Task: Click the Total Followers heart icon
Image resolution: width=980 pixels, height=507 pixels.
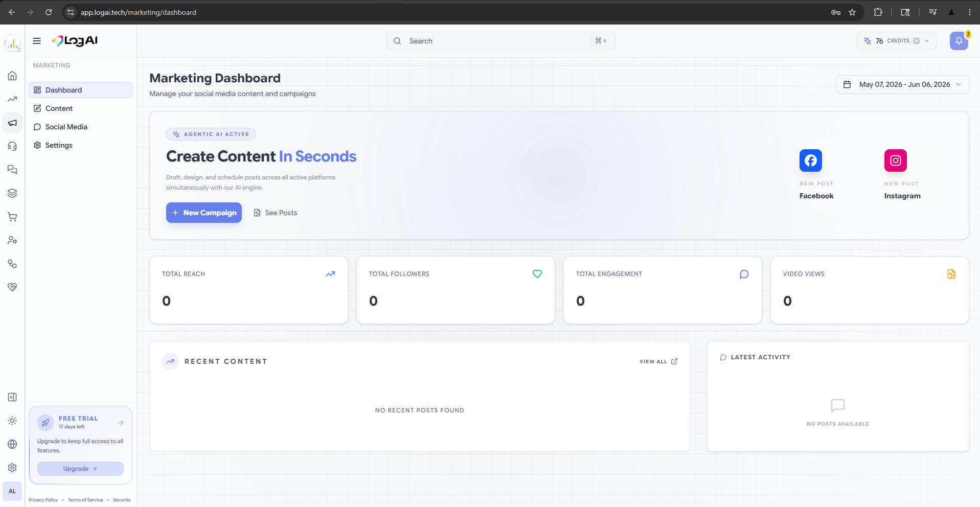Action: pyautogui.click(x=537, y=274)
